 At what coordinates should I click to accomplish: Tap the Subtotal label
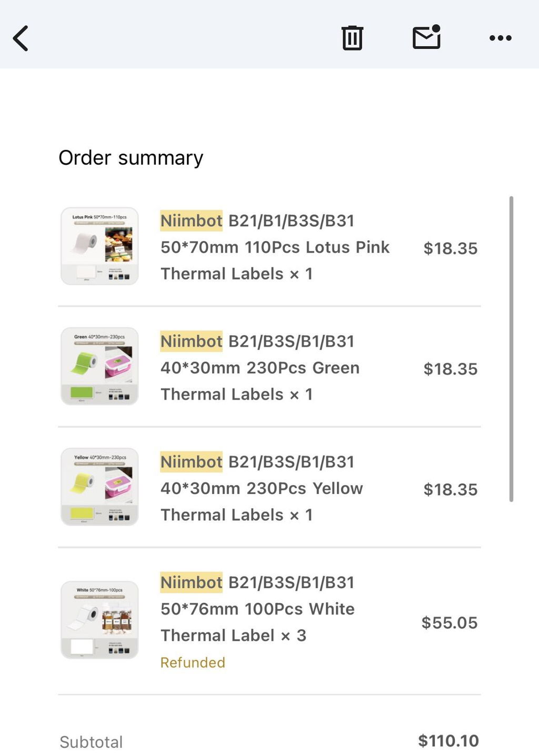coord(91,742)
